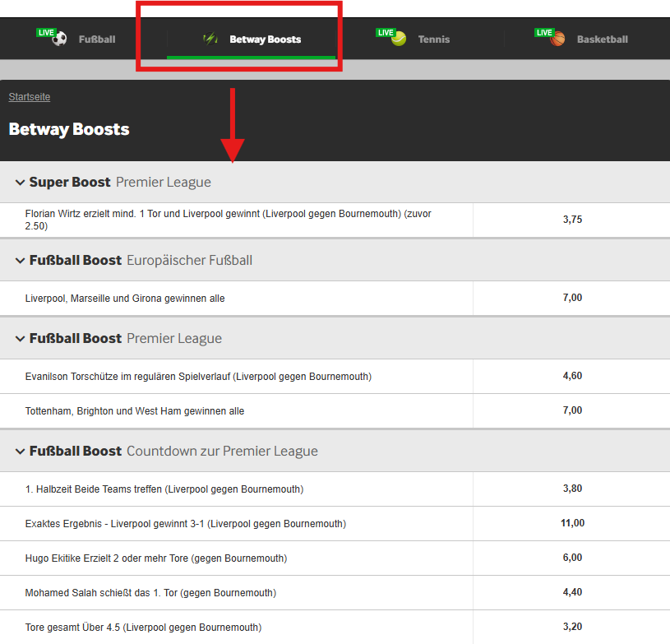Click 'Tottenham, Brighton und West Ham gewinnen alle'

pos(135,411)
